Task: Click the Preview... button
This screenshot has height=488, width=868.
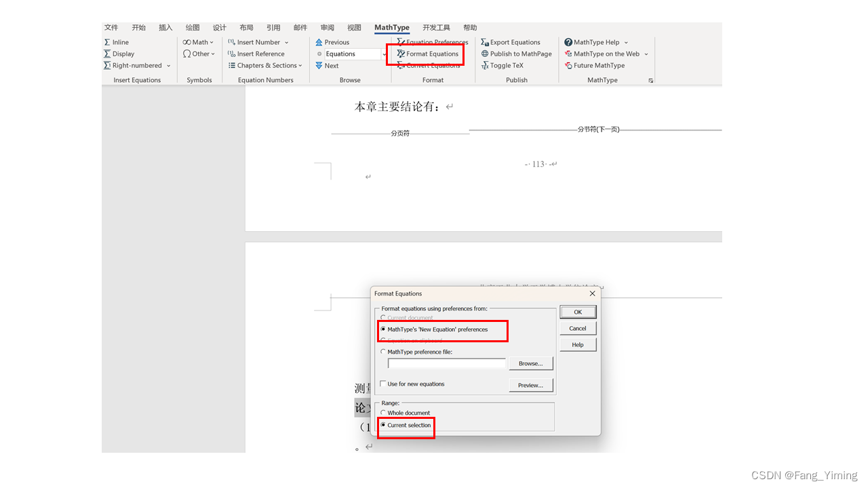Action: [x=531, y=386]
